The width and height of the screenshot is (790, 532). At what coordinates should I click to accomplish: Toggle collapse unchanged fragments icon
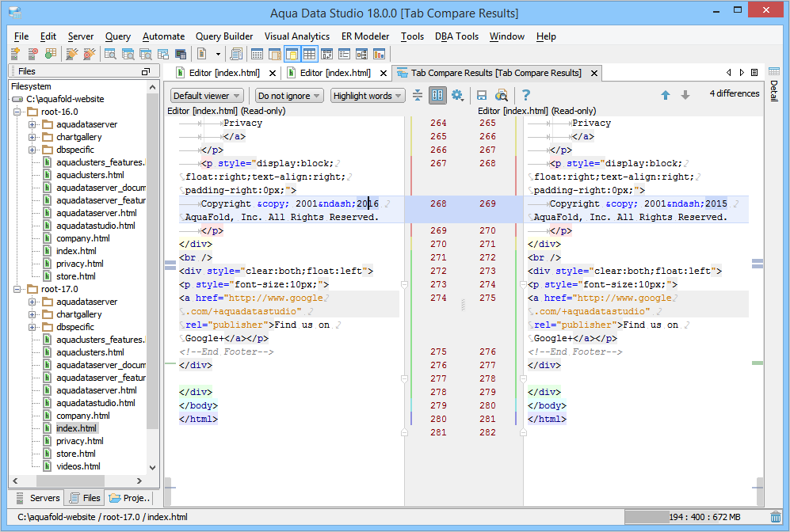[x=418, y=95]
